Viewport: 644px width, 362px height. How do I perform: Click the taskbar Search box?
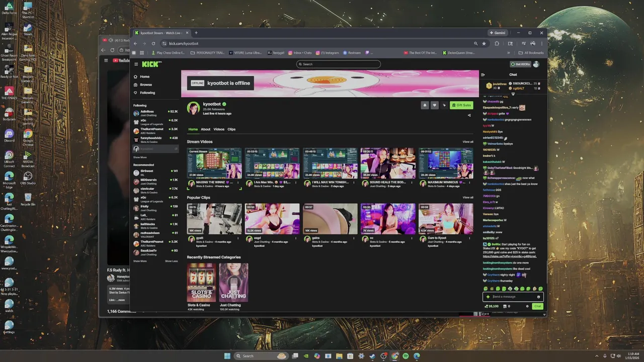(261, 356)
